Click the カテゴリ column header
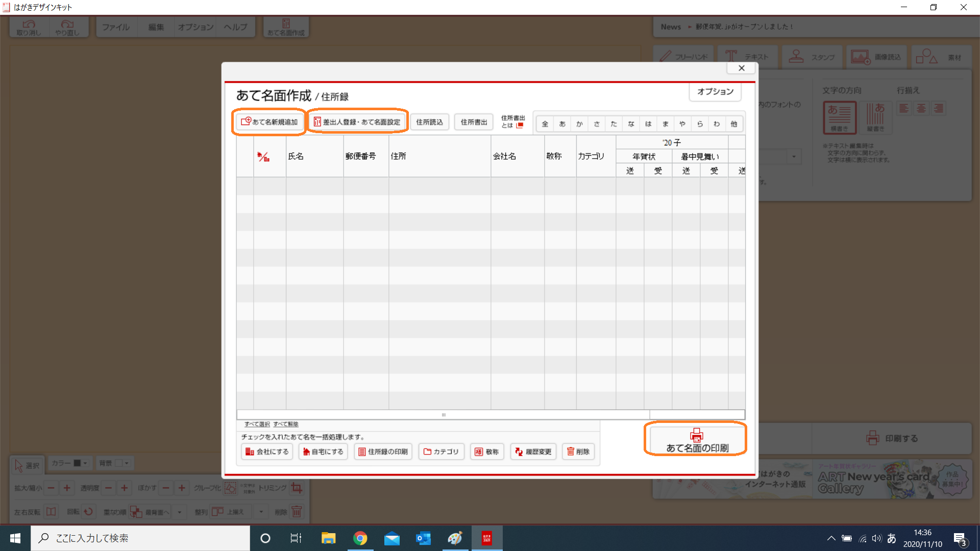Image resolution: width=980 pixels, height=551 pixels. click(x=596, y=157)
